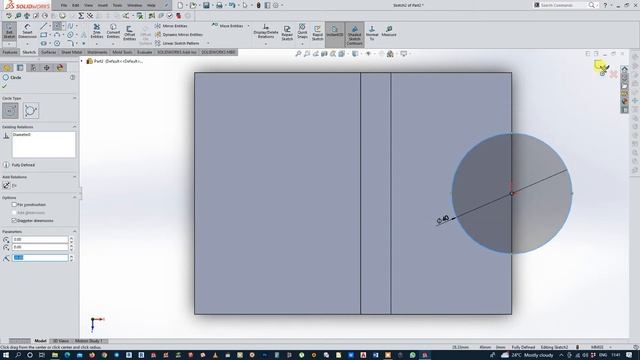Open the DisplayManager appearance tab
Viewport: 640px width, 360px height.
coord(60,68)
